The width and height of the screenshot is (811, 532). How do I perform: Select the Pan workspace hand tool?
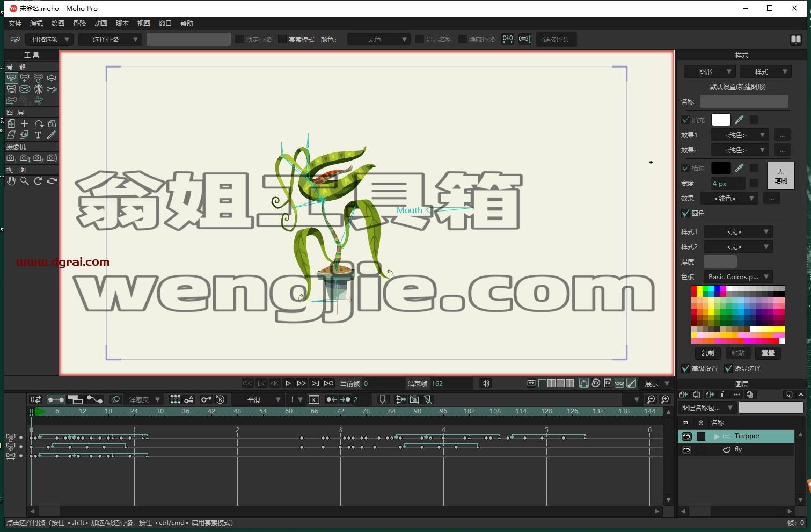11,181
